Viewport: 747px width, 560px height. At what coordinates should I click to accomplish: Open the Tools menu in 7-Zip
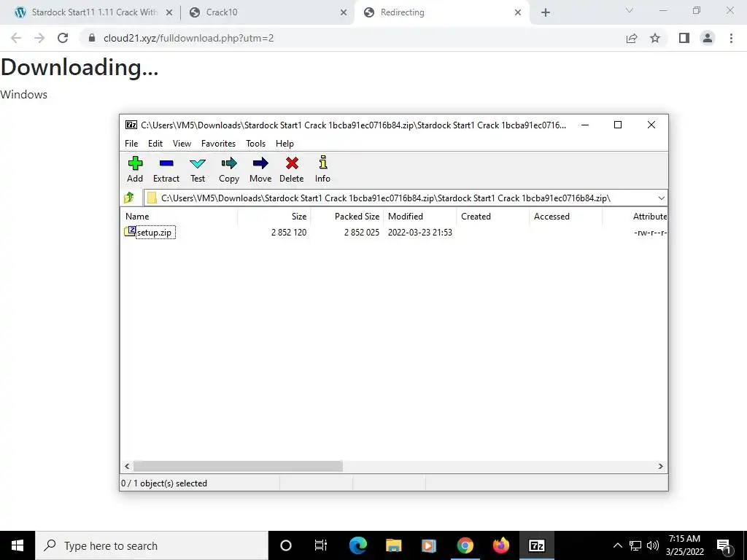(255, 144)
